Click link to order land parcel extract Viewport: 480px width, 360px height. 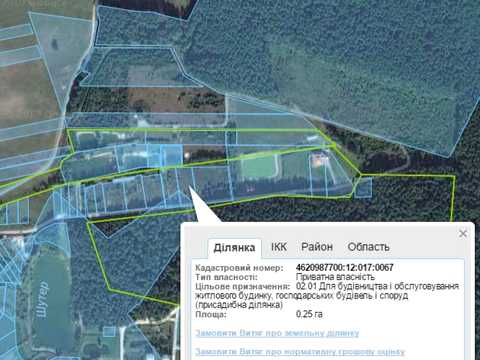(277, 333)
